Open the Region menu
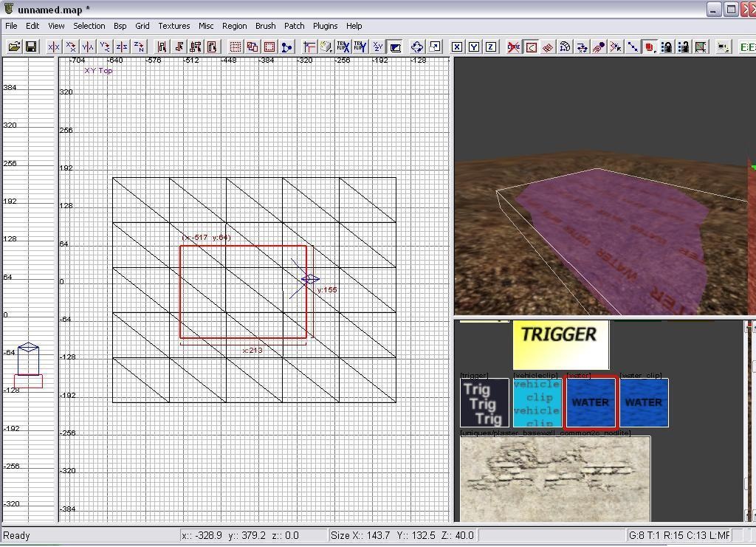 [234, 26]
